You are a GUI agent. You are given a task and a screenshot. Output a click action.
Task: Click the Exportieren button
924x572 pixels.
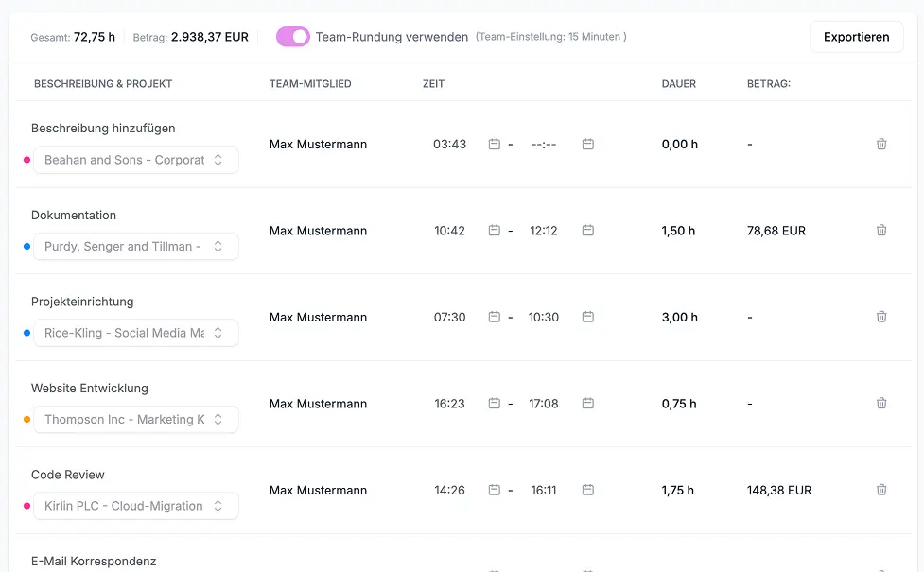[856, 37]
